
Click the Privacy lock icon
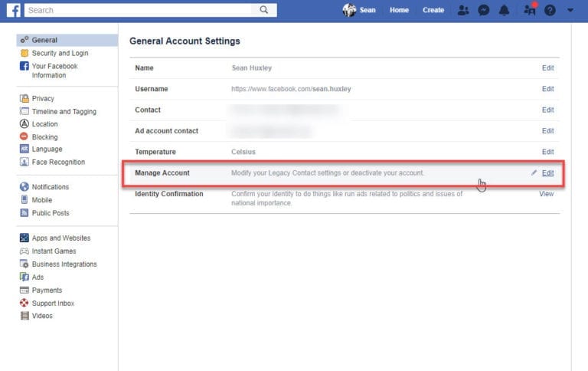(24, 98)
